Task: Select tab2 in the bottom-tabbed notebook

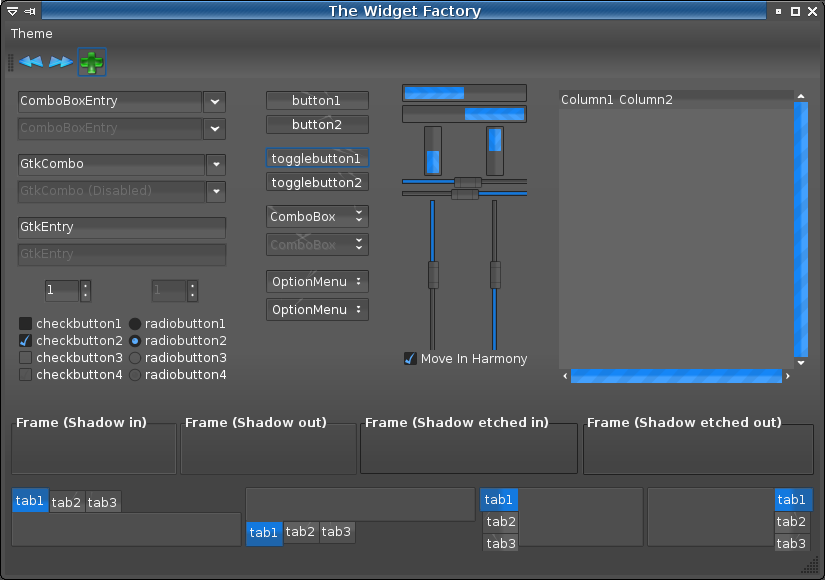Action: 300,532
